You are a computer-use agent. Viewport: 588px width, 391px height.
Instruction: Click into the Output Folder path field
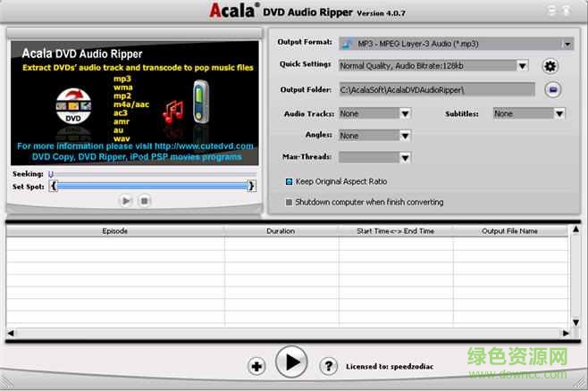click(x=436, y=89)
